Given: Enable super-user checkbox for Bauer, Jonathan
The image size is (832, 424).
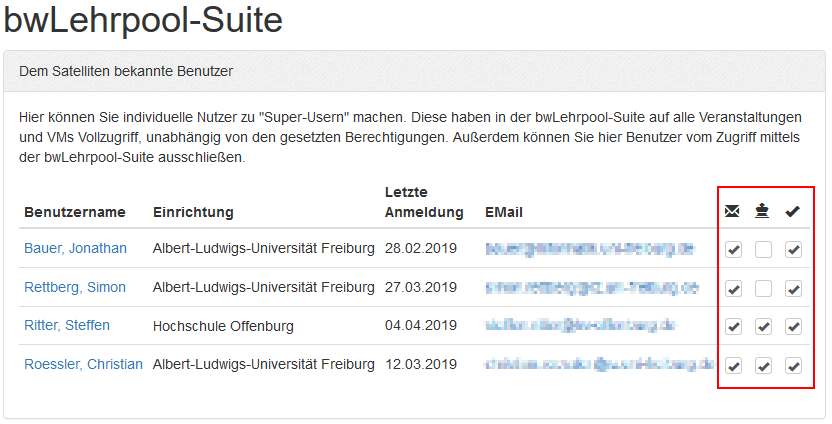Looking at the screenshot, I should 763,249.
